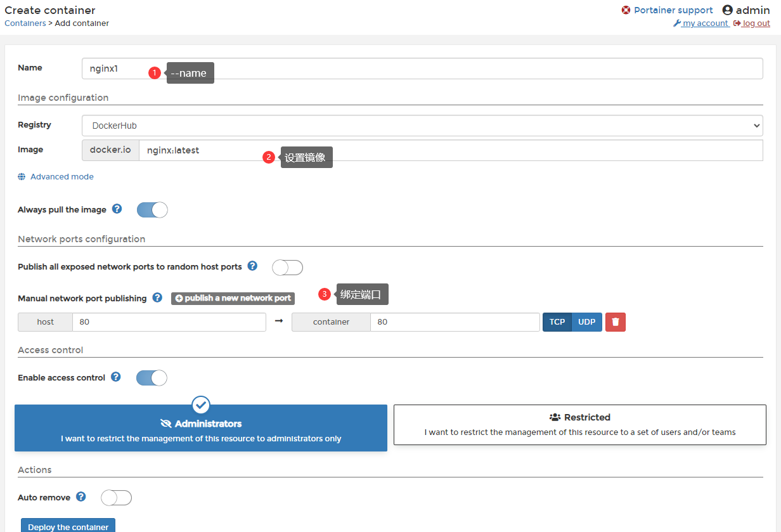Click the Network ports configuration heading
Viewport: 781px width, 532px height.
pyautogui.click(x=81, y=239)
